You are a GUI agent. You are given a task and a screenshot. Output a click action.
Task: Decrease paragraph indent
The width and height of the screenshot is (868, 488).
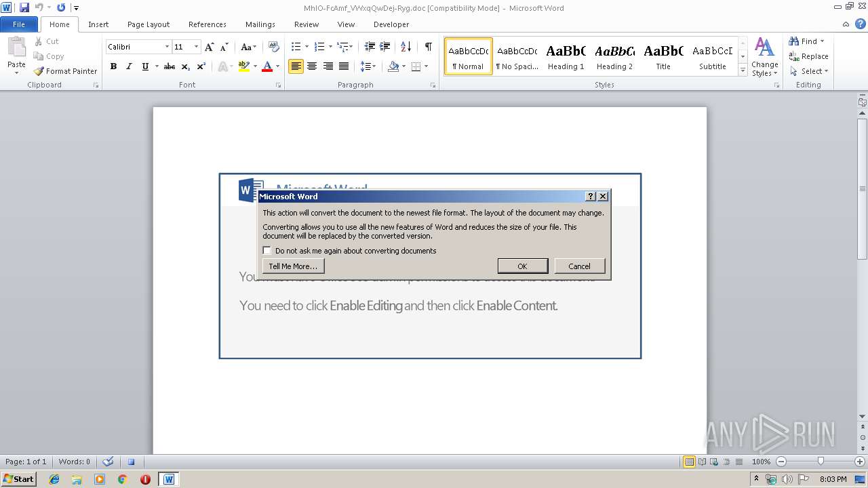370,47
